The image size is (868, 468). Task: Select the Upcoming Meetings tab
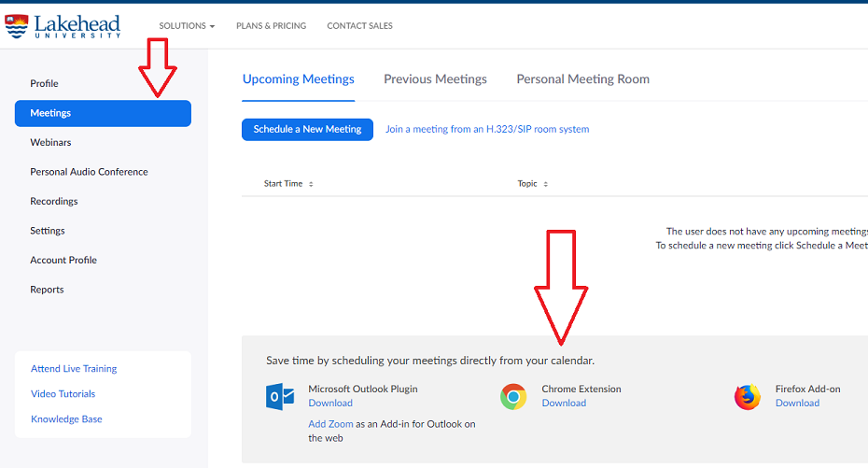[298, 79]
